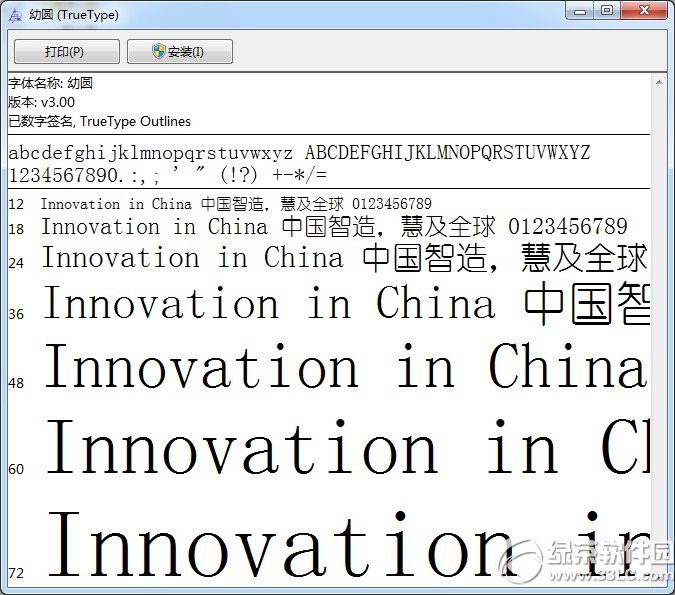
Task: Minimize the font viewer window
Action: 579,10
